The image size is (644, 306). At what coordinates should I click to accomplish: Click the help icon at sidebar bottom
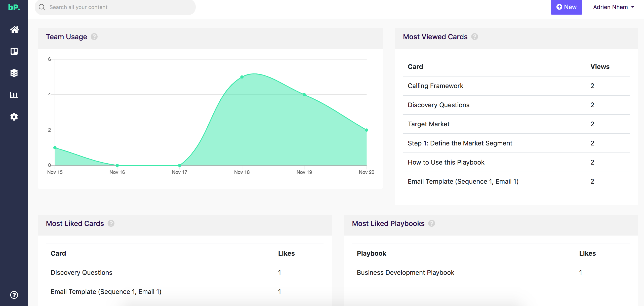pyautogui.click(x=14, y=295)
